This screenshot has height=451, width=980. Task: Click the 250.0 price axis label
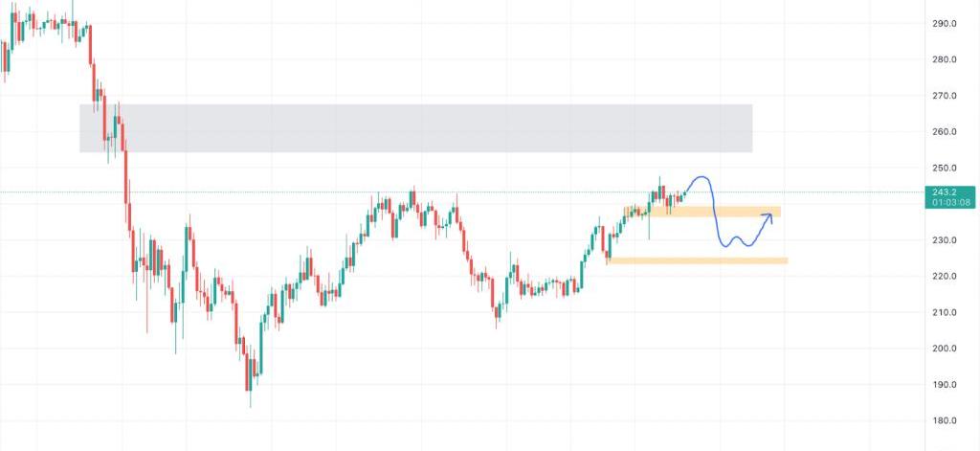946,168
